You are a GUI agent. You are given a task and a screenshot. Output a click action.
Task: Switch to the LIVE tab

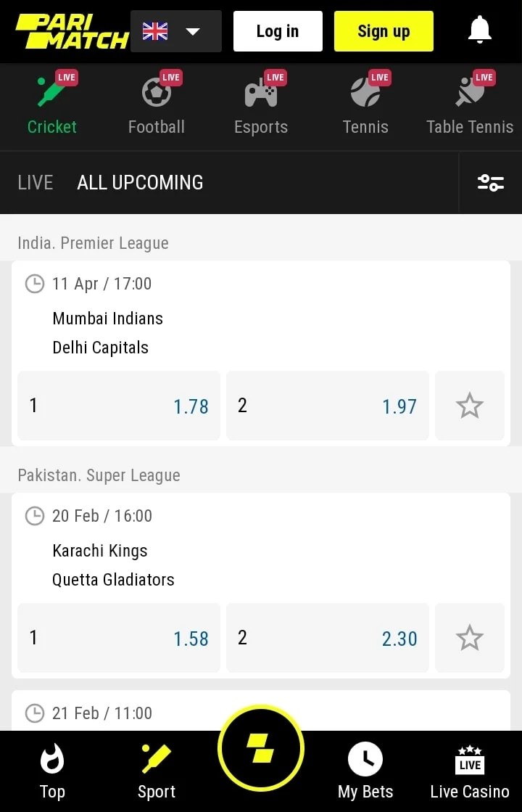pyautogui.click(x=36, y=183)
